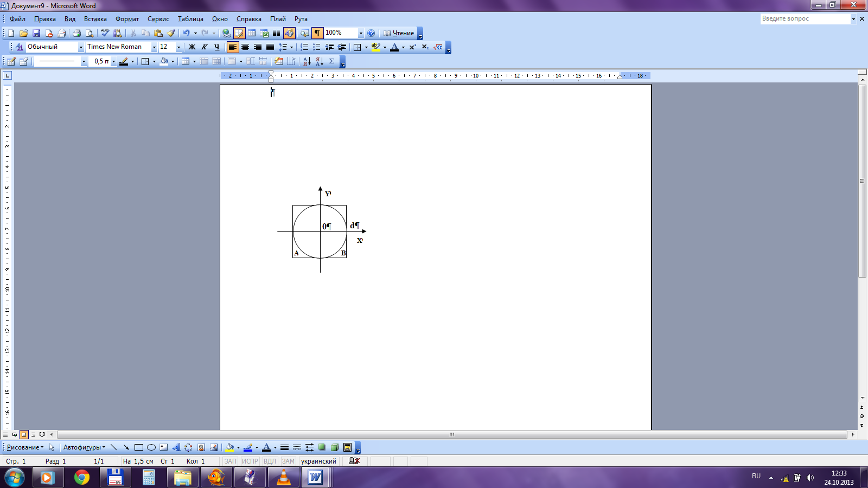The height and width of the screenshot is (488, 868).
Task: Click the Чтение reading mode button
Action: pyautogui.click(x=399, y=33)
